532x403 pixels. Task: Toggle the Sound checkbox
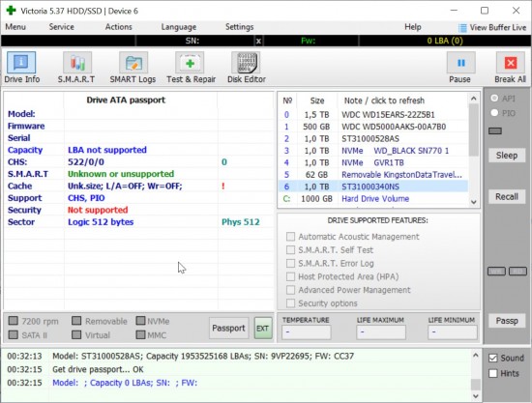(x=493, y=358)
